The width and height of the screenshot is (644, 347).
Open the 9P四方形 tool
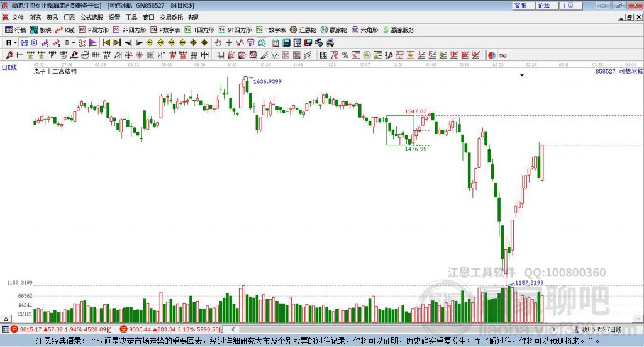[130, 30]
